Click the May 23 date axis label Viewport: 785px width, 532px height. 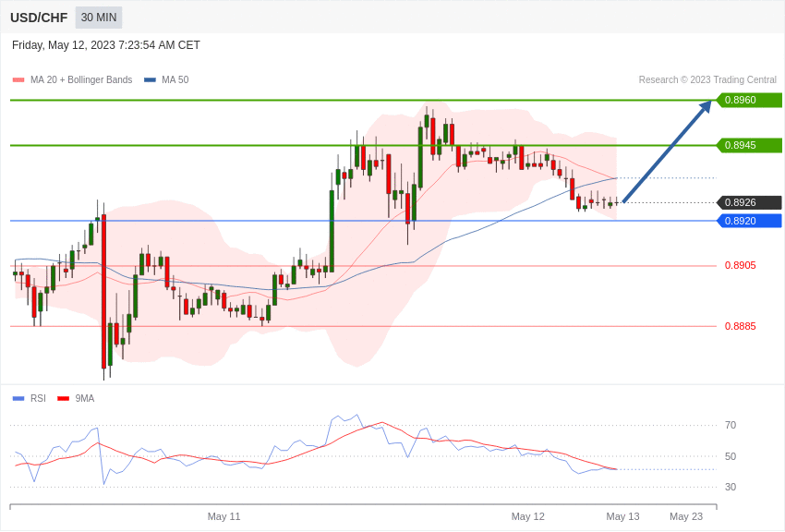686,516
